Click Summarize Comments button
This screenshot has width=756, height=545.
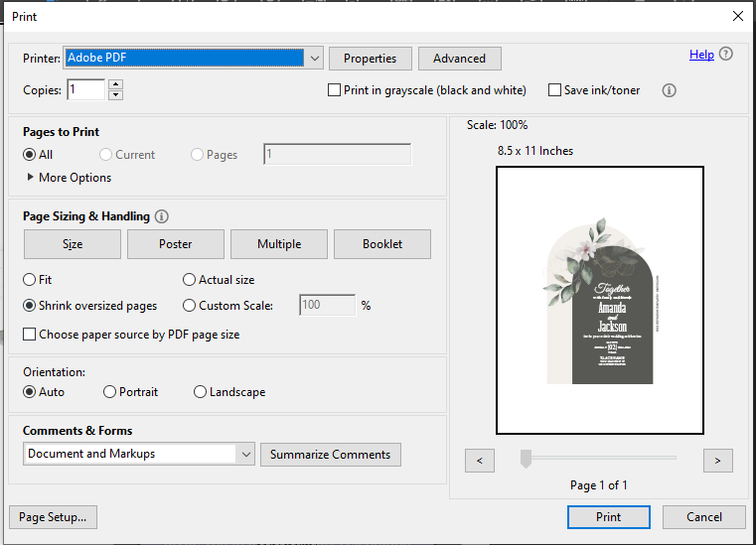330,455
